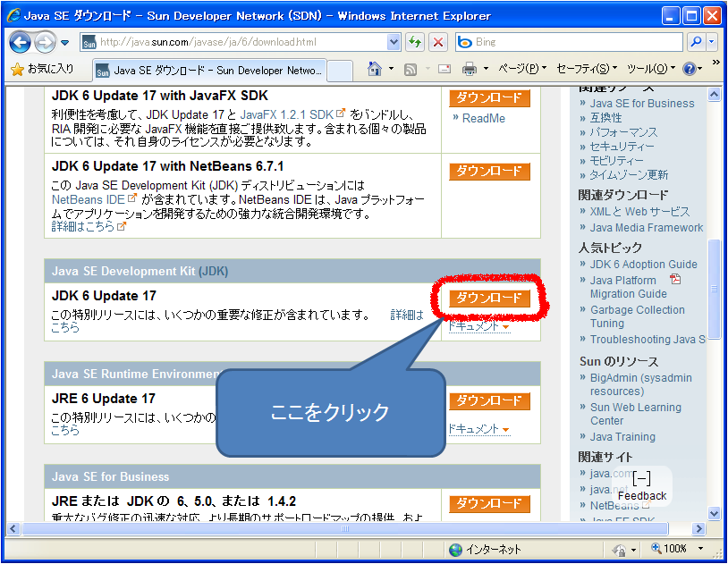Expand ドキュメント dropdown under JDK 6 Update 17
728x564 pixels.
point(478,326)
